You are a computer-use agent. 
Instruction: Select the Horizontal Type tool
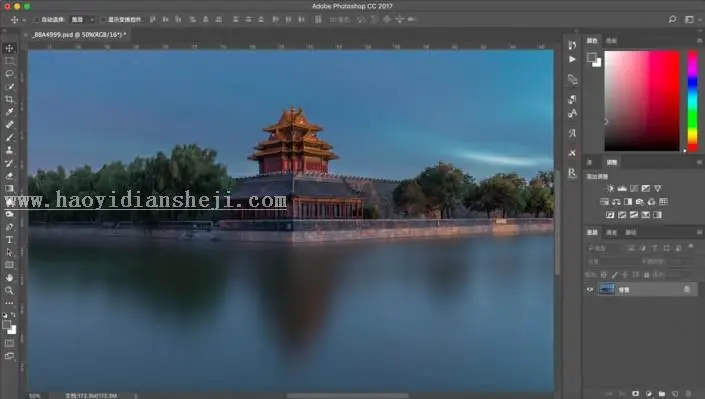(x=9, y=240)
